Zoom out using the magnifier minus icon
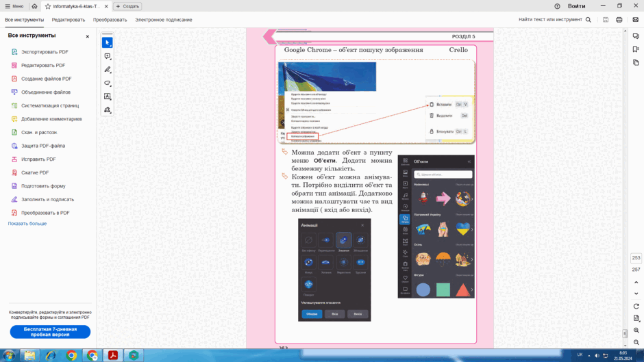Image resolution: width=644 pixels, height=362 pixels. (636, 342)
